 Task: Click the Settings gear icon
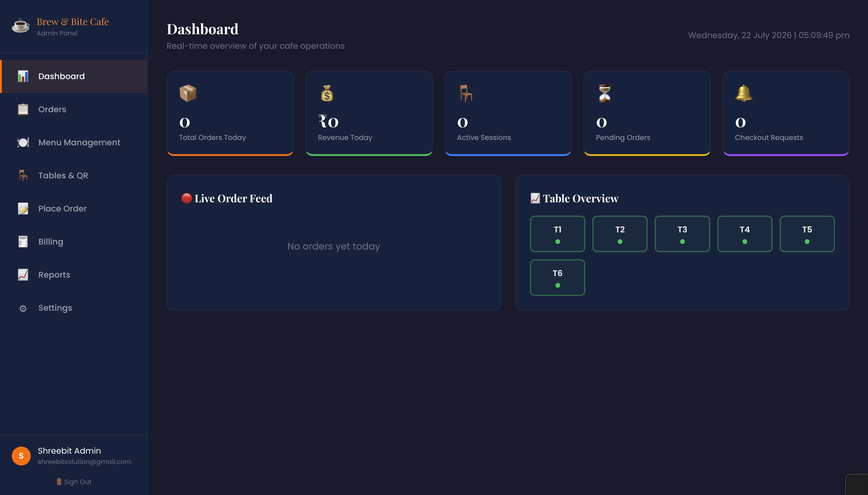(x=23, y=308)
